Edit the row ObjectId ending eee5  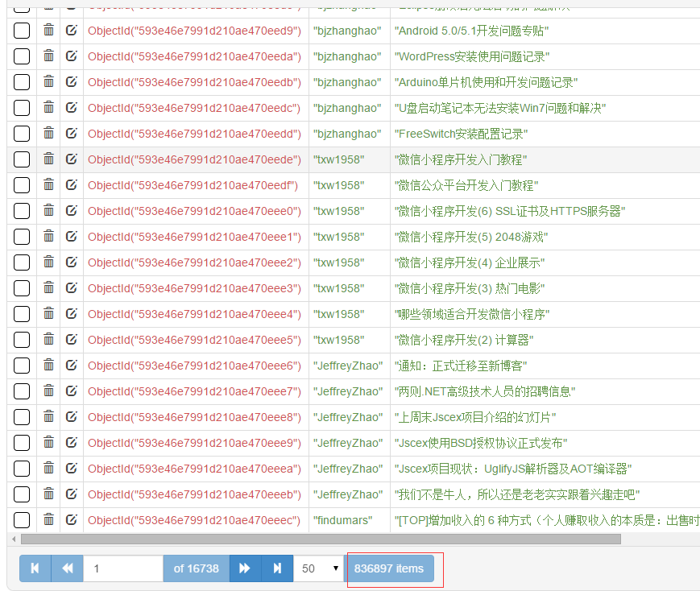coord(72,340)
